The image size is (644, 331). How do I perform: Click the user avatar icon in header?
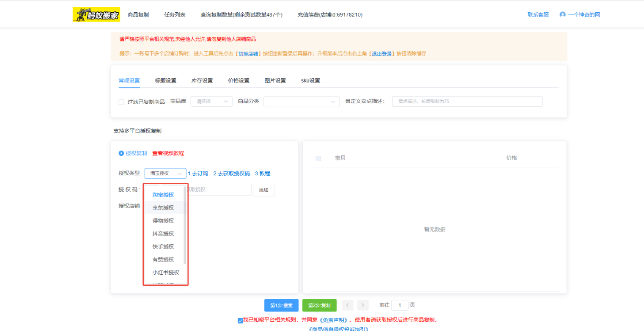(562, 14)
